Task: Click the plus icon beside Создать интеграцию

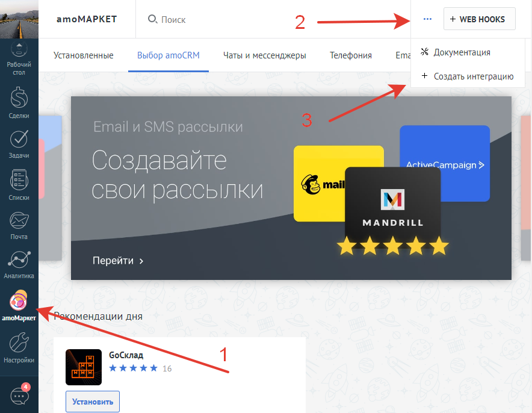Action: tap(424, 75)
